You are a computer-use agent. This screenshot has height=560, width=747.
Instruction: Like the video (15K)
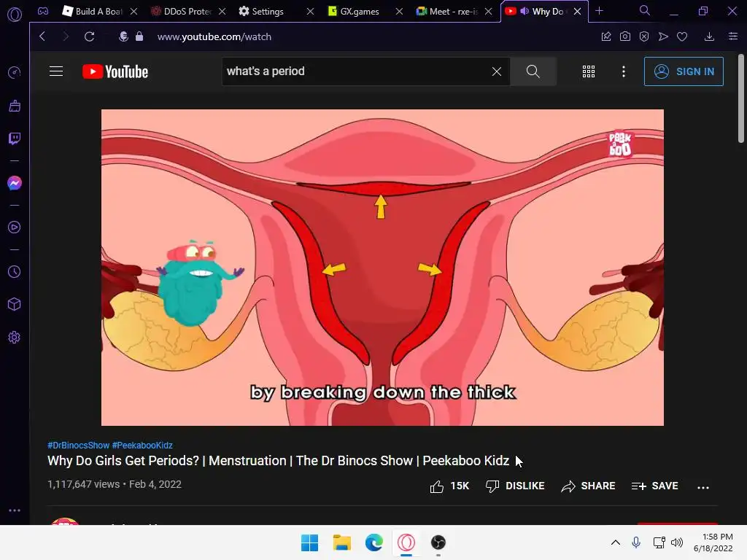tap(449, 486)
